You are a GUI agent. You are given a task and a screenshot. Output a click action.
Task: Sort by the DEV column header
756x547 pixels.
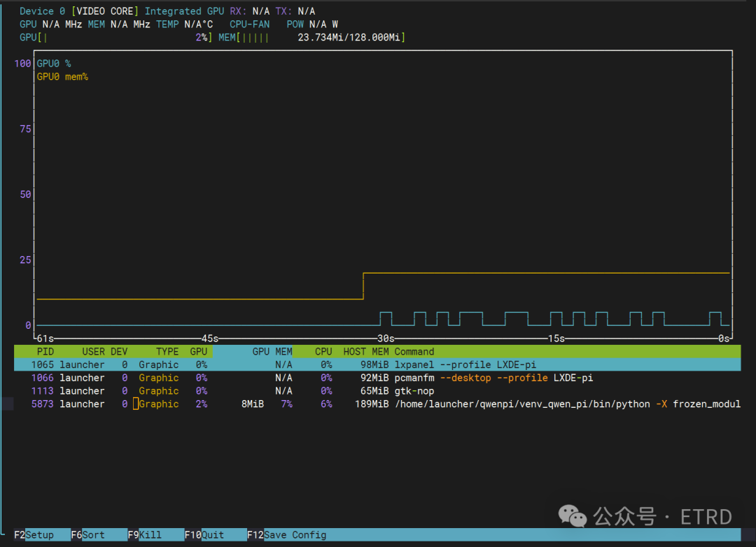tap(119, 351)
